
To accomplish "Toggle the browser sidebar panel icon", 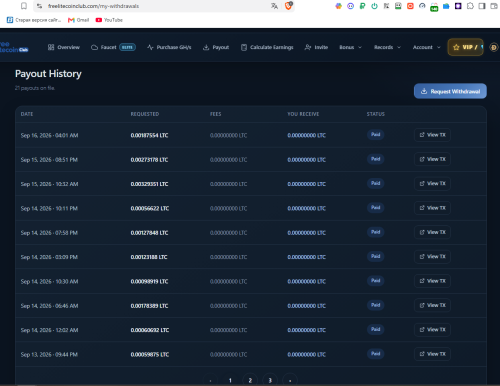I will (482, 6).
